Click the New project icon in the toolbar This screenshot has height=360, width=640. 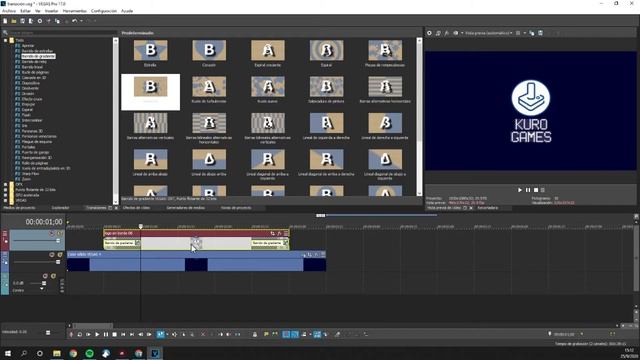pyautogui.click(x=5, y=21)
